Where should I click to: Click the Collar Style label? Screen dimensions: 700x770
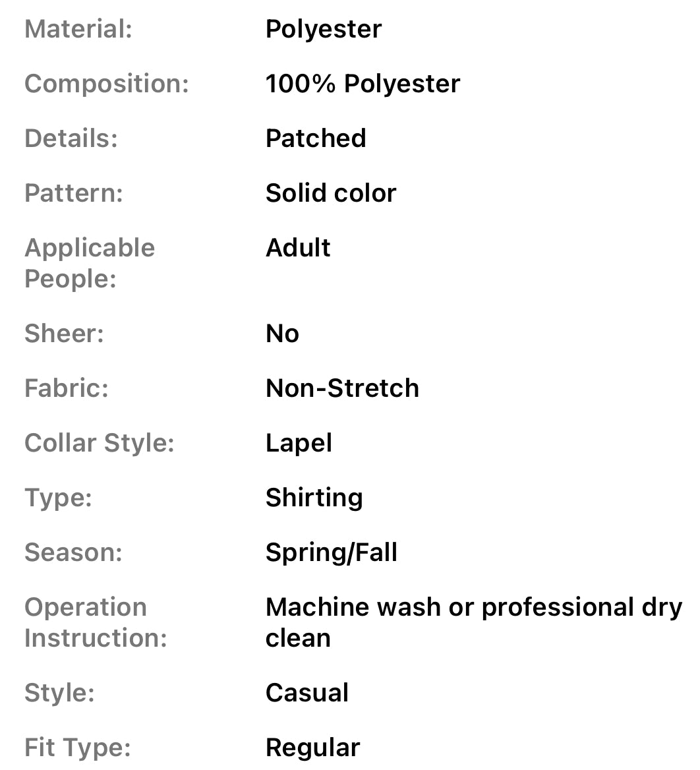coord(99,444)
